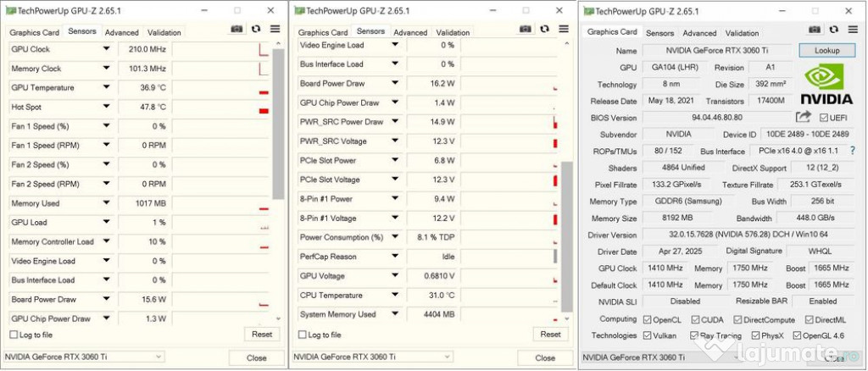This screenshot has width=868, height=371.
Task: Click camera screenshot icon in middle window
Action: pyautogui.click(x=526, y=30)
